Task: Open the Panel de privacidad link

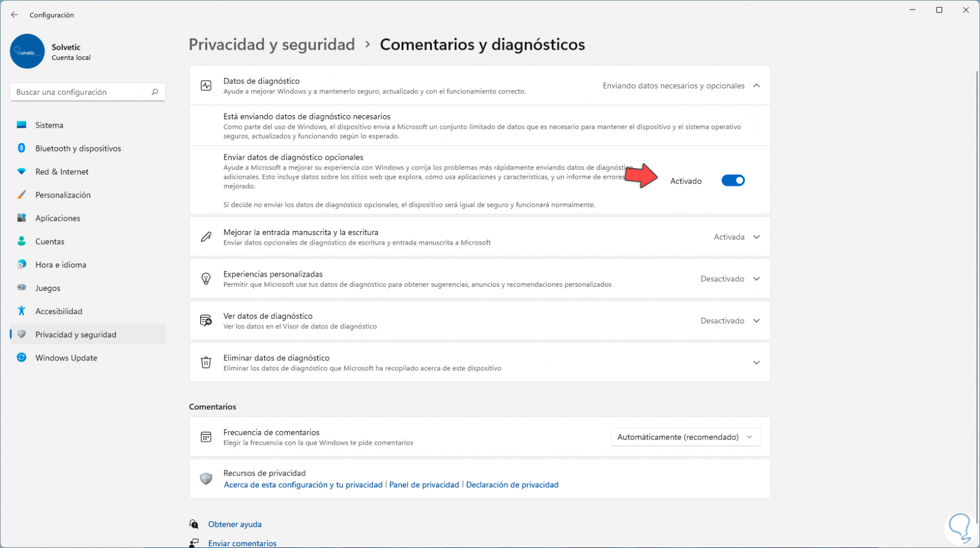Action: tap(424, 485)
